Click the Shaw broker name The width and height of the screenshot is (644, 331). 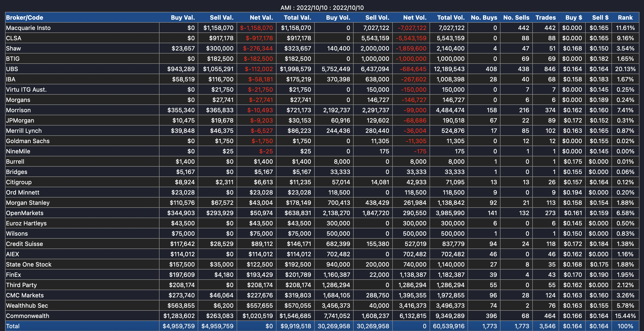13,48
